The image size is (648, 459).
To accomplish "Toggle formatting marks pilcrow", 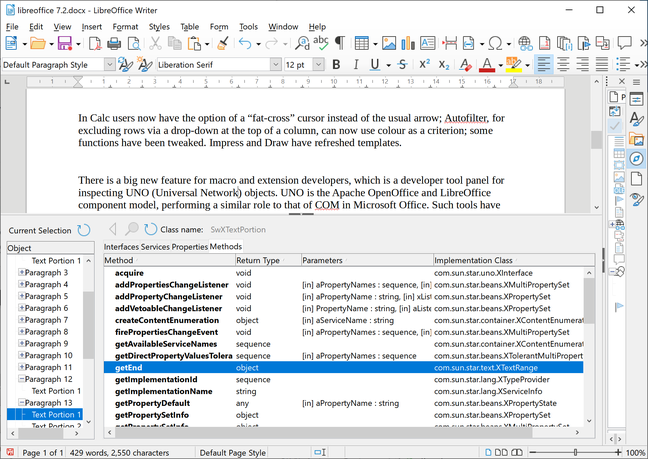I will pos(340,43).
